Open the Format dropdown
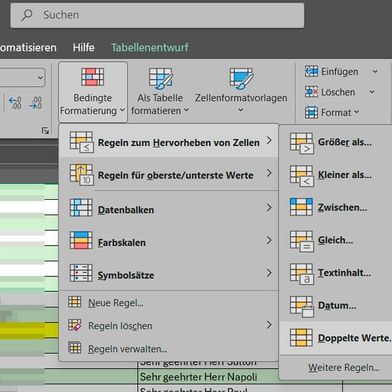 click(332, 113)
